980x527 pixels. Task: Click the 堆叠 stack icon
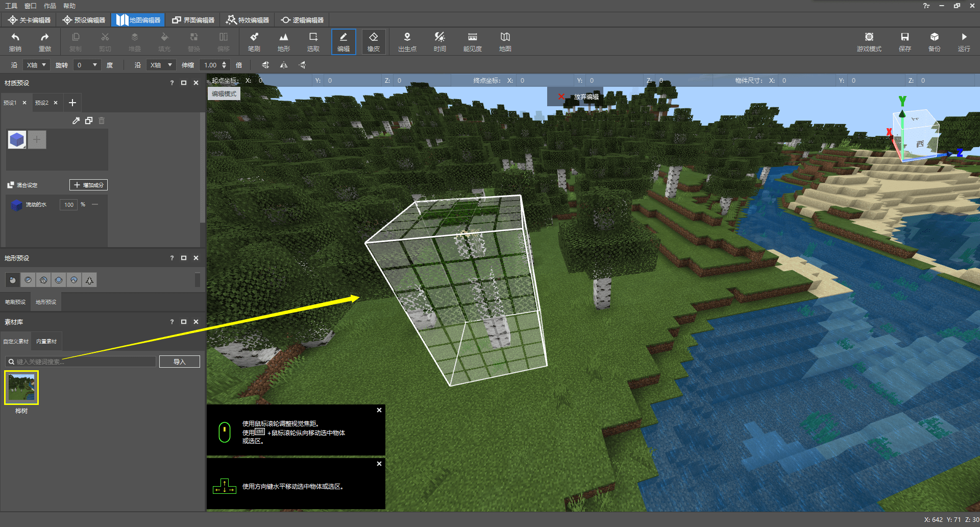point(135,41)
